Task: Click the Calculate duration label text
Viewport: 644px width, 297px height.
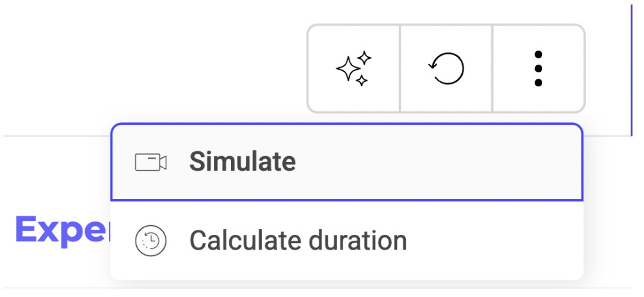Action: click(x=298, y=240)
